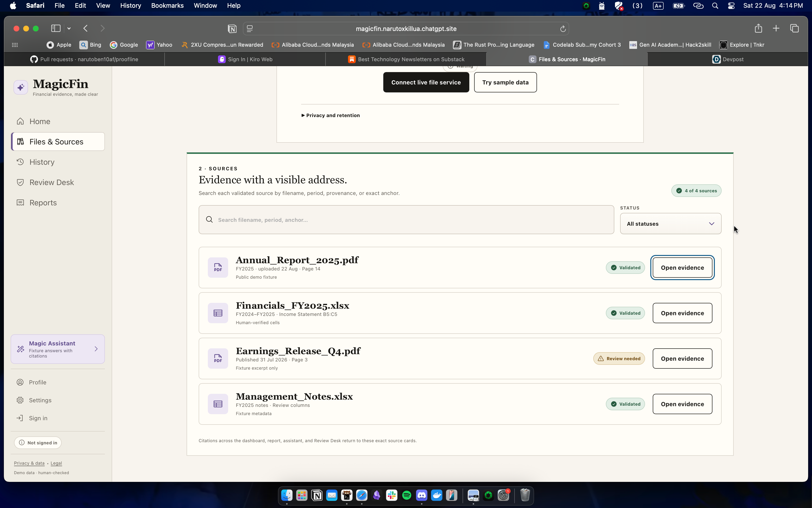Click the Financials_FY2025 spreadsheet icon
812x508 pixels.
click(218, 313)
